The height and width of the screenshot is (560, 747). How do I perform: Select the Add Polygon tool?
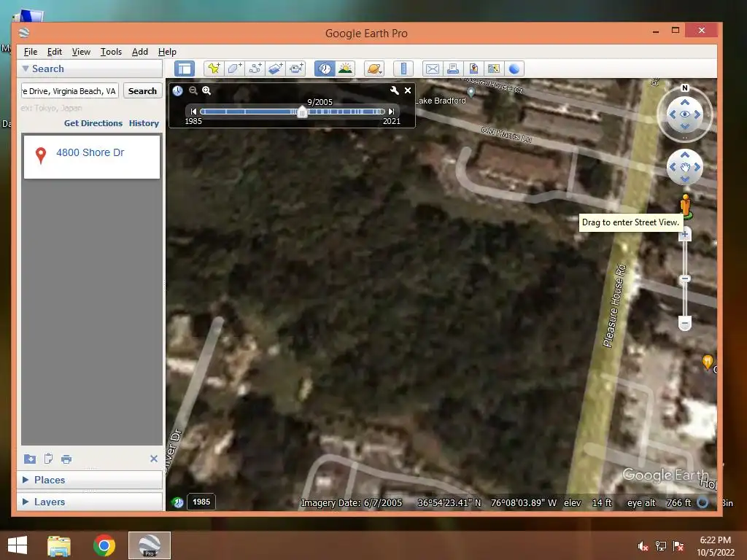click(x=234, y=69)
